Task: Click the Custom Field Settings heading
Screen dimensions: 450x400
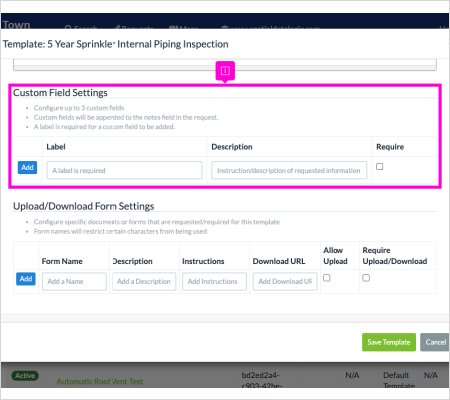Action: point(60,93)
